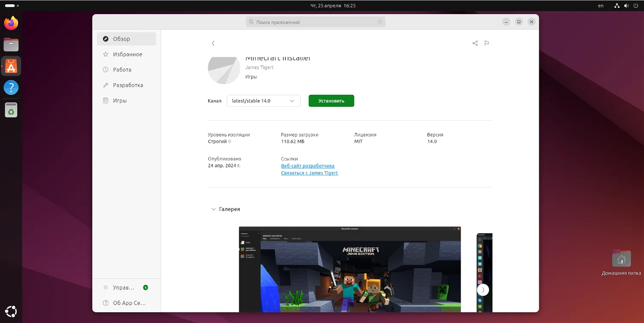Open network status in top bar
The height and width of the screenshot is (323, 644).
pos(617,6)
